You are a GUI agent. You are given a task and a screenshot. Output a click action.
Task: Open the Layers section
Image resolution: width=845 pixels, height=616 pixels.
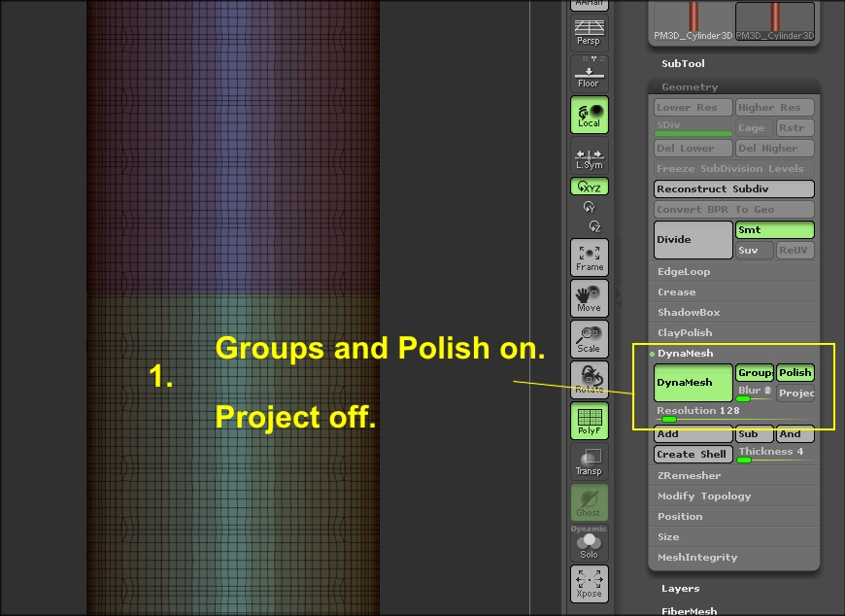click(680, 588)
